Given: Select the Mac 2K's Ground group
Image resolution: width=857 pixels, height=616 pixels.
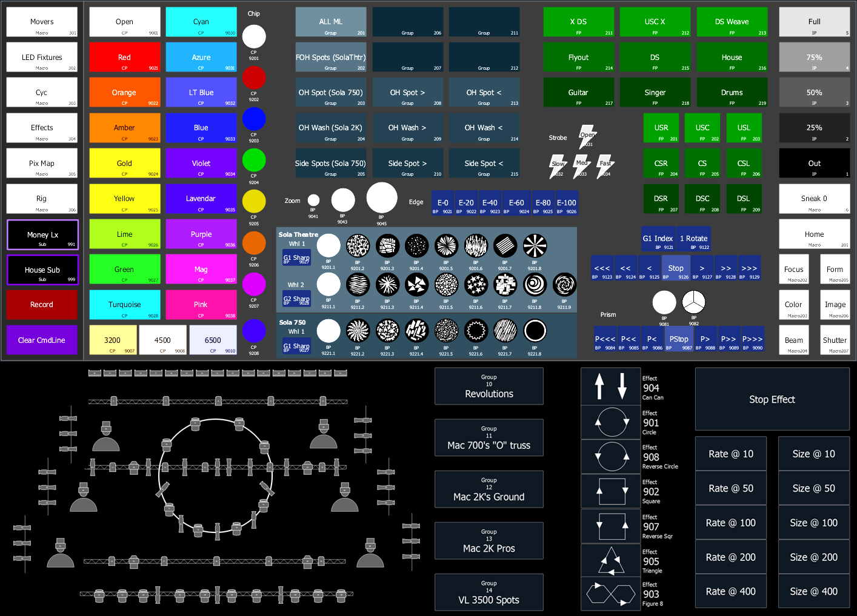Looking at the screenshot, I should click(x=489, y=489).
